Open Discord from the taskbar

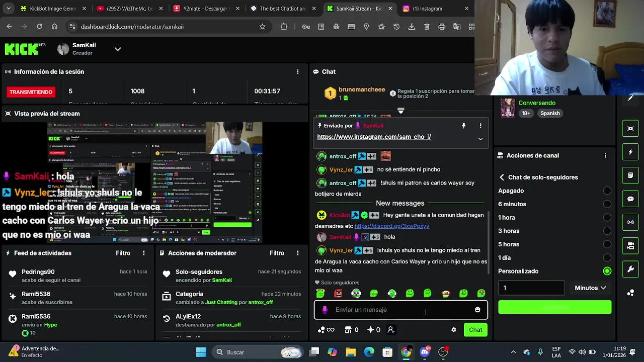click(x=425, y=352)
